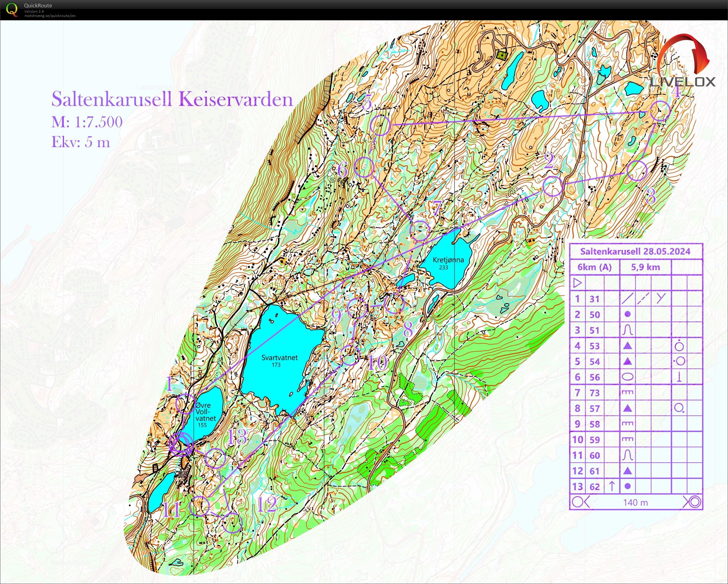Click control code '56' in the table

[x=595, y=377]
